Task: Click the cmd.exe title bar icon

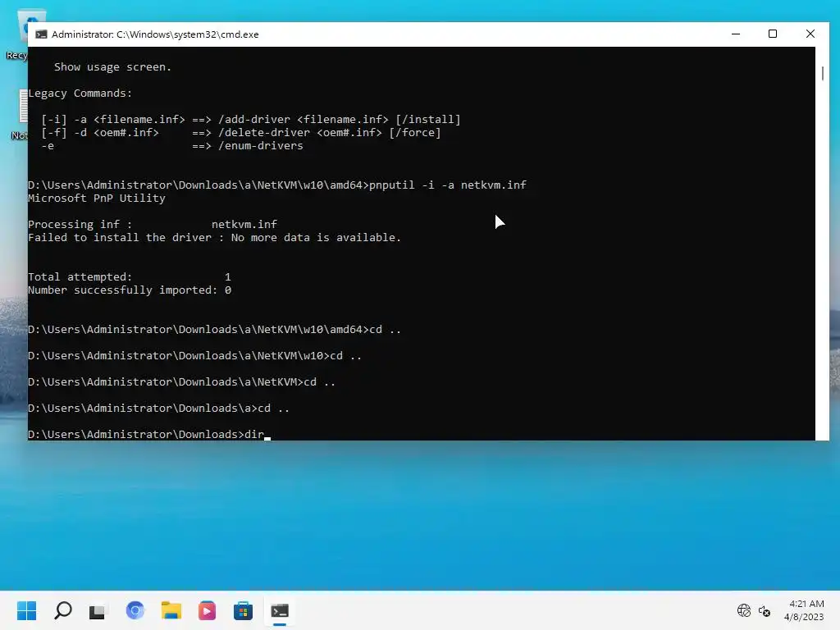Action: tap(41, 34)
